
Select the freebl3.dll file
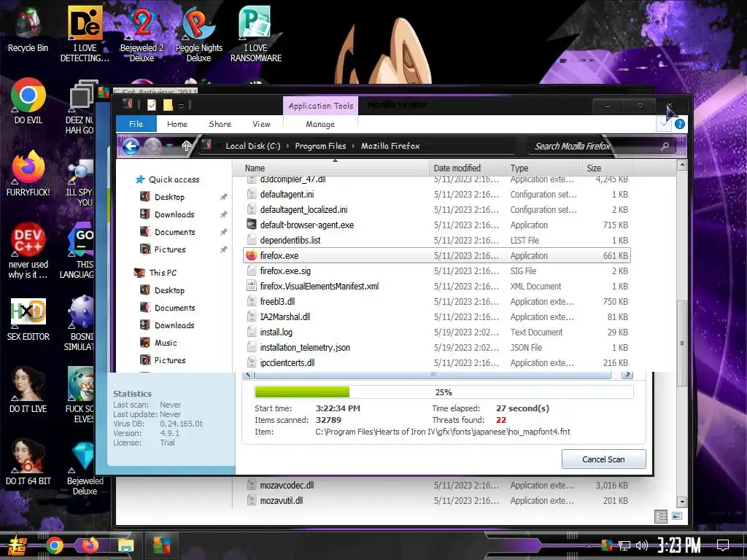(437, 301)
